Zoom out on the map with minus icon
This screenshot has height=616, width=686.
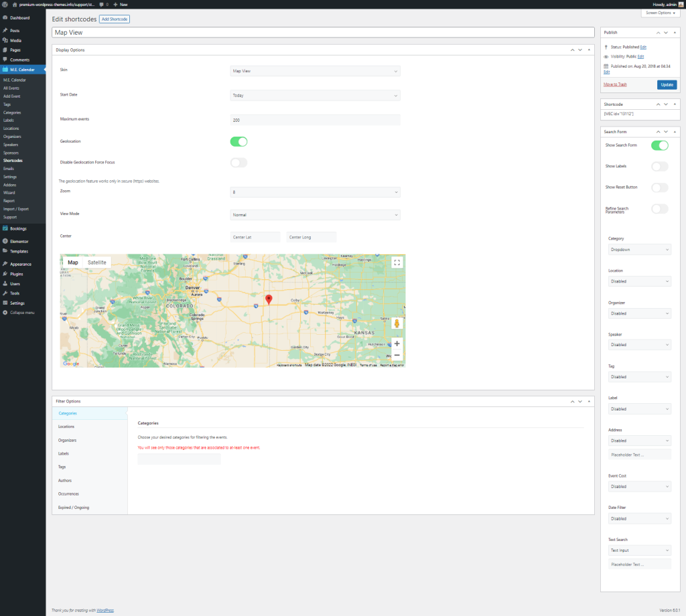click(397, 355)
